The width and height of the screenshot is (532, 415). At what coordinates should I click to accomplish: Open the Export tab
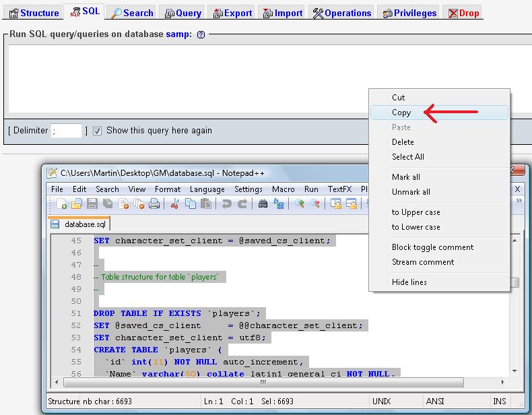[x=232, y=13]
